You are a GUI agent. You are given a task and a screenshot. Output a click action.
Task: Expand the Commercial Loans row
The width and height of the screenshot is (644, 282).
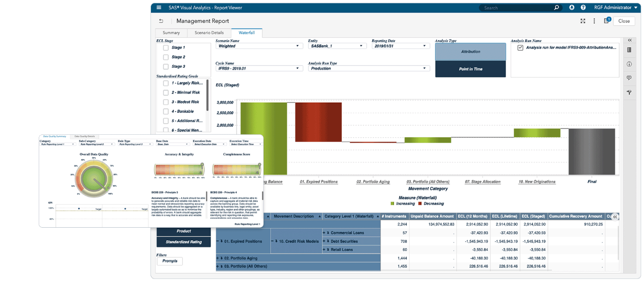pos(325,233)
